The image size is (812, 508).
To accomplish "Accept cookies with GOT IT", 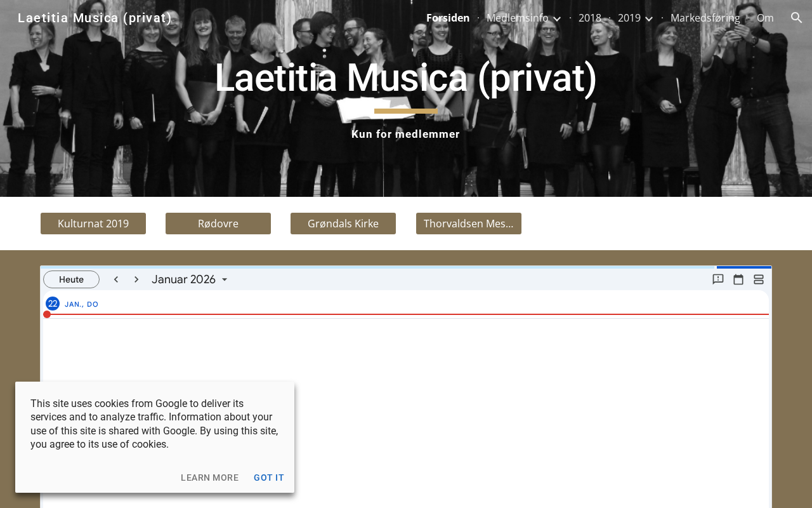I will (x=269, y=478).
